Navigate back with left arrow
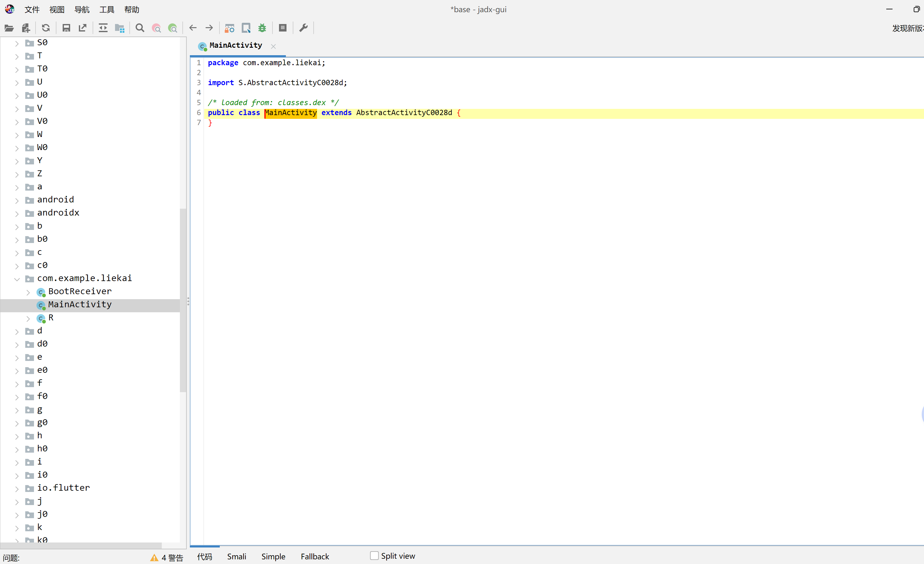 (x=193, y=28)
